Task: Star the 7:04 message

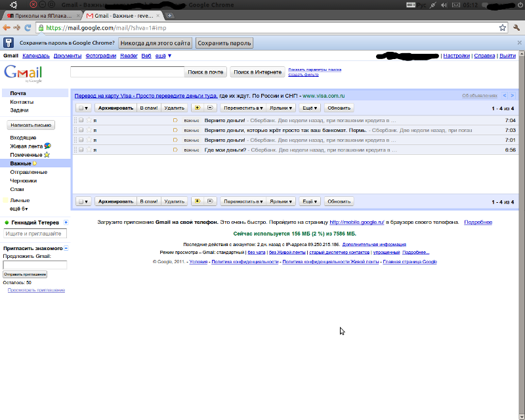Action: coord(89,120)
